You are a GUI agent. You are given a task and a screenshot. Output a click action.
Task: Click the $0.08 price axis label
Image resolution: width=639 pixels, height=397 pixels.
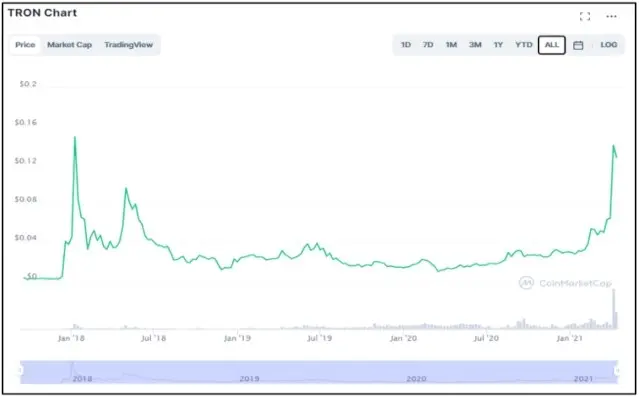(x=26, y=199)
